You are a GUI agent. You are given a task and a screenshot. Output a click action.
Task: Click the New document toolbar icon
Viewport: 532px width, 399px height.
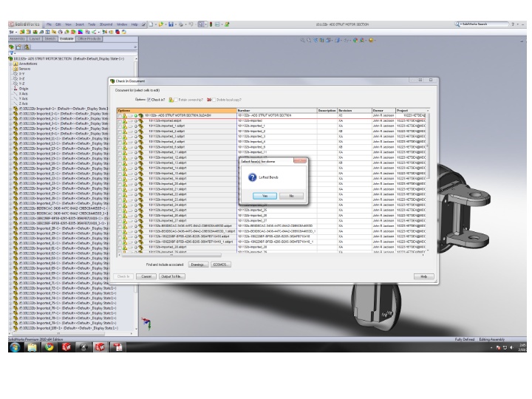(x=151, y=24)
